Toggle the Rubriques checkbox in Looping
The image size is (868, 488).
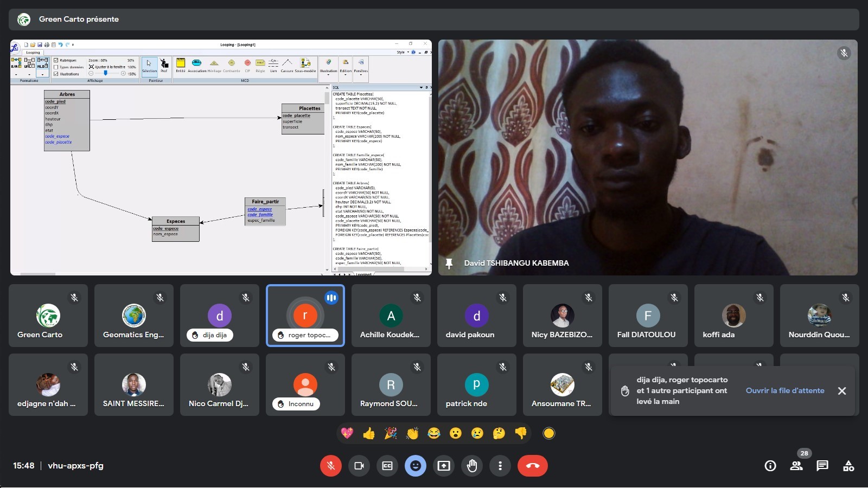click(x=56, y=60)
